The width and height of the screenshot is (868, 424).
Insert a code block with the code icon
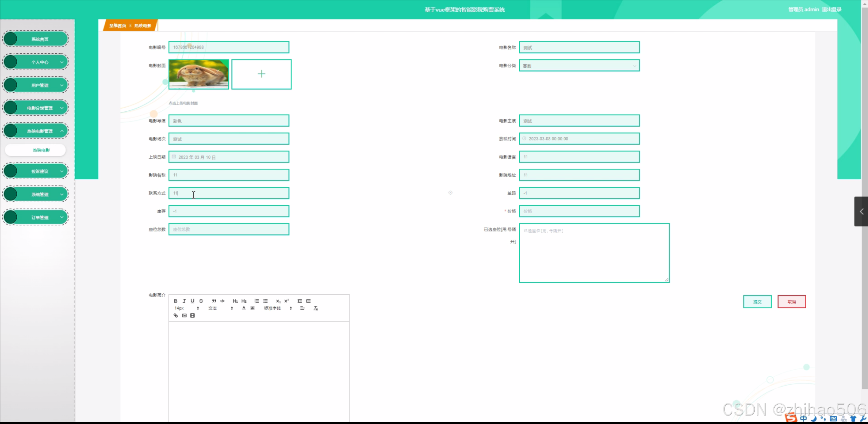(x=222, y=301)
